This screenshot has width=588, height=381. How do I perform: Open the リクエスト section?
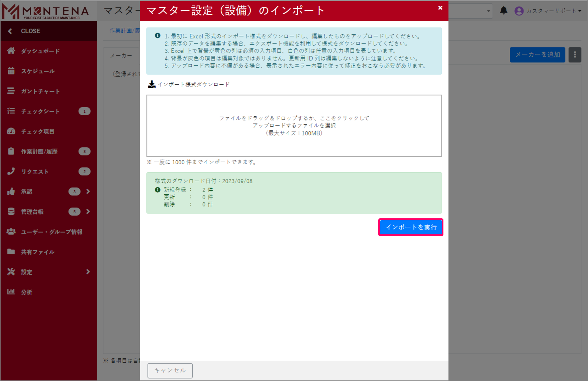[35, 171]
